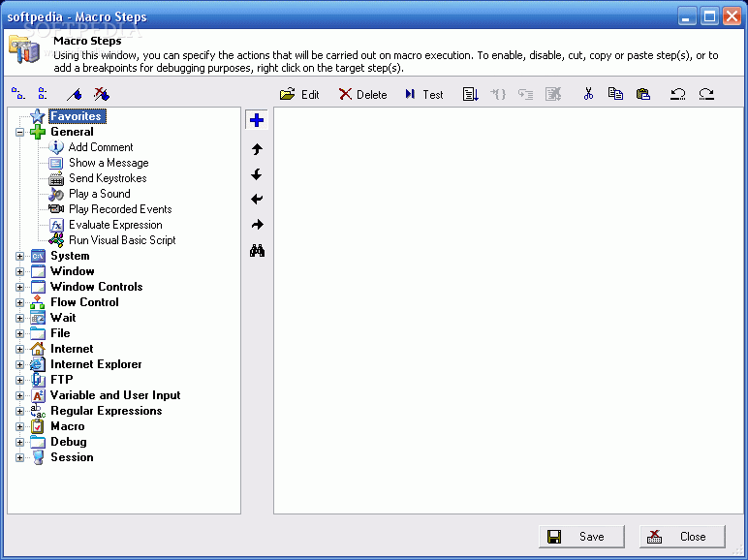Select the Flow Control tree label
The width and height of the screenshot is (748, 560).
click(x=84, y=302)
